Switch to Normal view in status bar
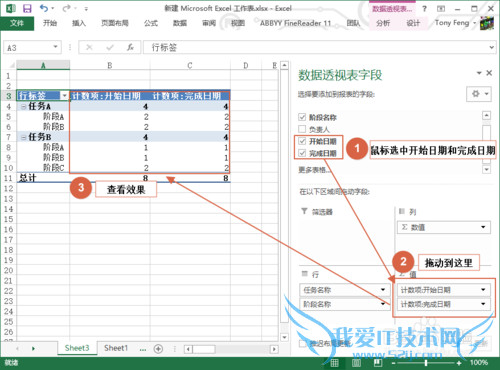 (x=334, y=363)
